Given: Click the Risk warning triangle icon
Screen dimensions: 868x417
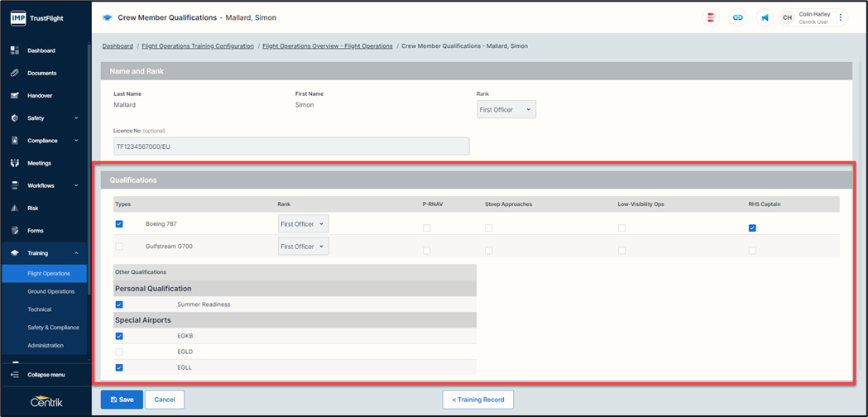Looking at the screenshot, I should [x=15, y=208].
